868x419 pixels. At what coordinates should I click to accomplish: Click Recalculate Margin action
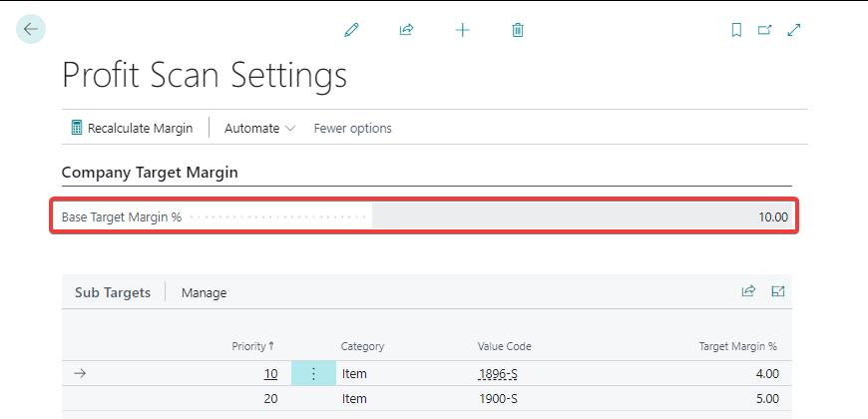[x=133, y=128]
